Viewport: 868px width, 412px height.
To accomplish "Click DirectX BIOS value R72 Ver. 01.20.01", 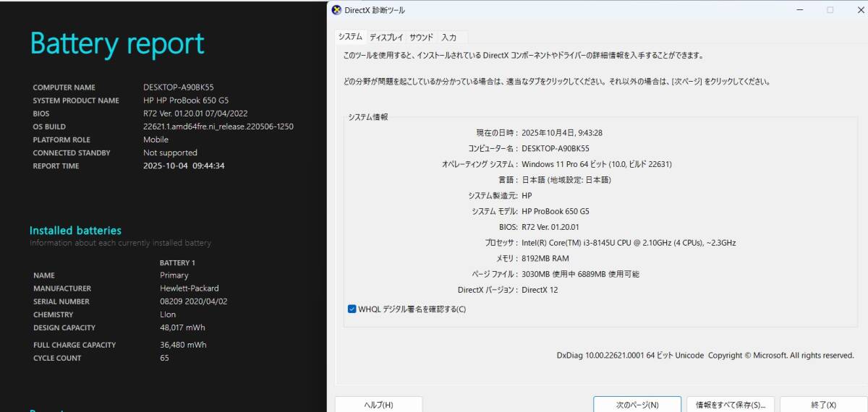I will click(x=550, y=227).
